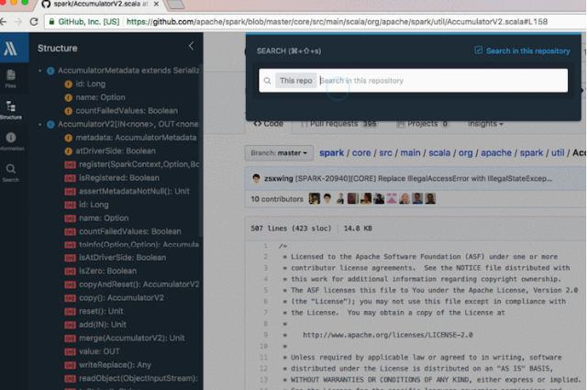This screenshot has height=390, width=588.
Task: Open core breadcrumb link
Action: pyautogui.click(x=361, y=153)
